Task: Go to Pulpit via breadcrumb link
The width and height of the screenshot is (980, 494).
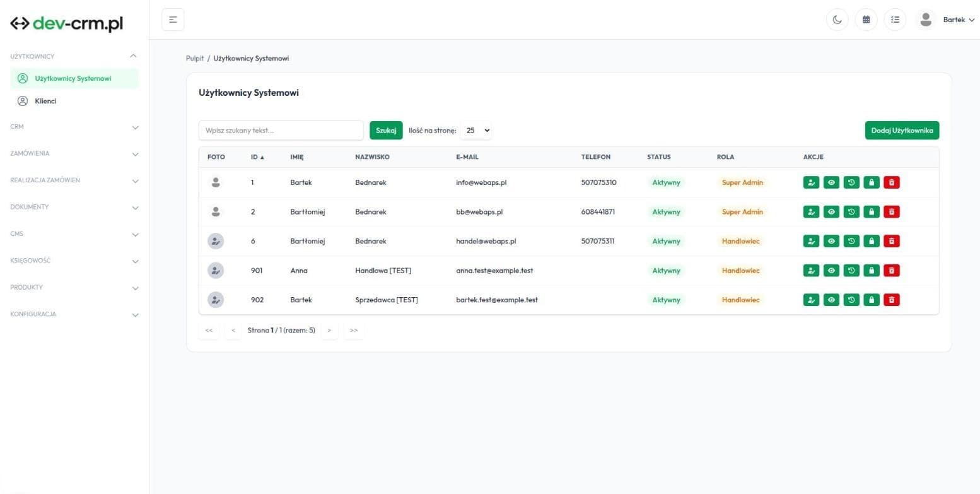Action: [195, 59]
